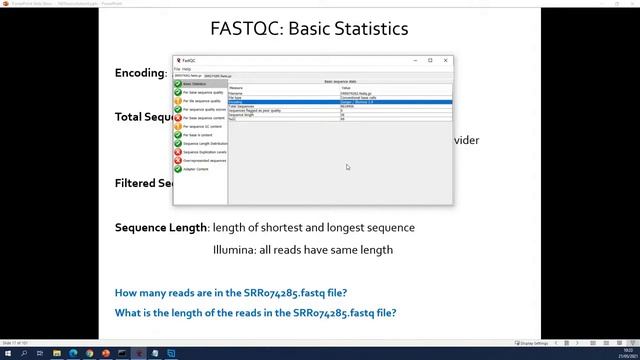Select the File type row in table

(340, 98)
